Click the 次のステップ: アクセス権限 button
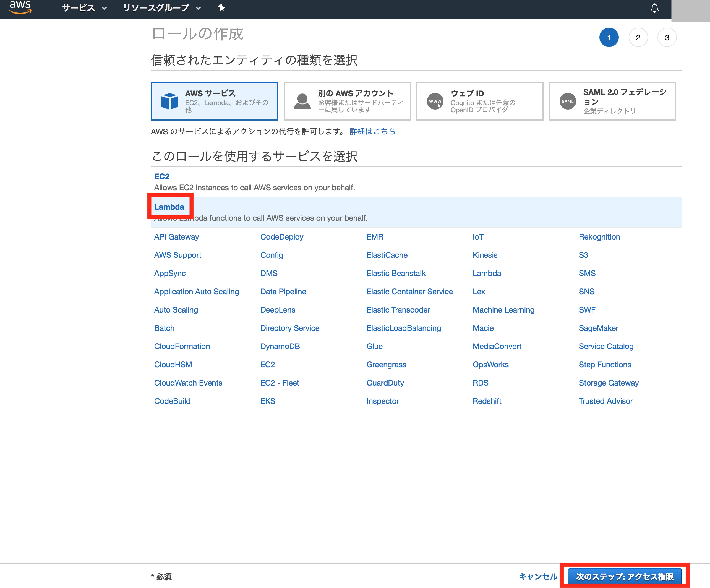 625,576
